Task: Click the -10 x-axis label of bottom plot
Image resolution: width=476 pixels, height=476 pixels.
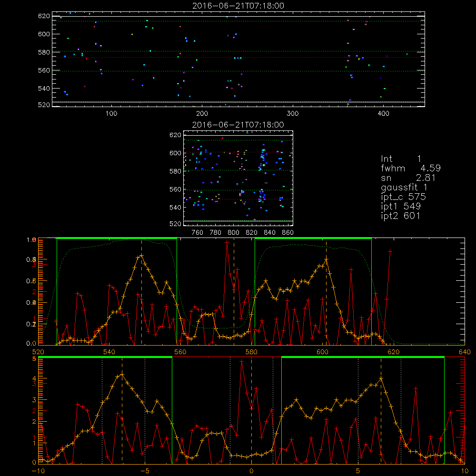Action: pos(38,471)
